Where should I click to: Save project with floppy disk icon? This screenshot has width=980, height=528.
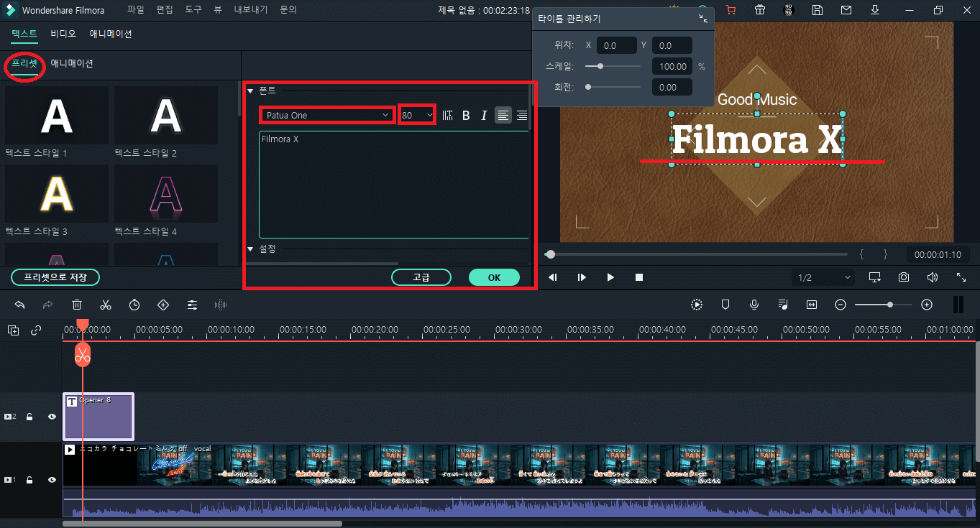[x=818, y=10]
